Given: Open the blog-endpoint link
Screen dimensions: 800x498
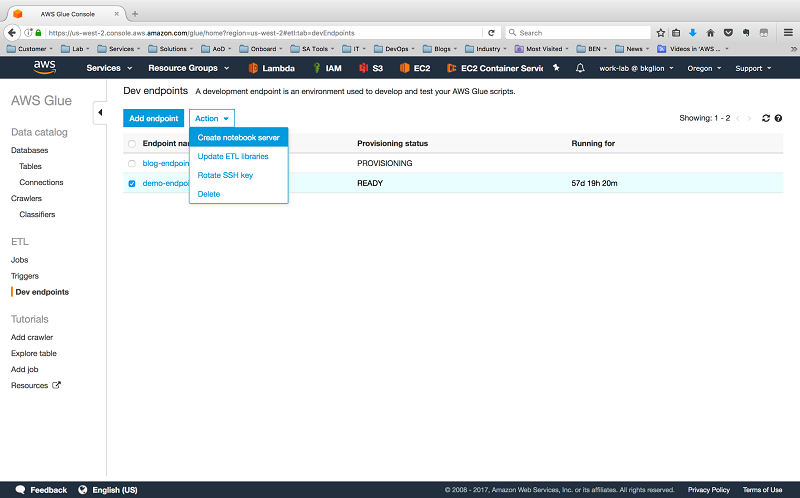Looking at the screenshot, I should click(166, 163).
